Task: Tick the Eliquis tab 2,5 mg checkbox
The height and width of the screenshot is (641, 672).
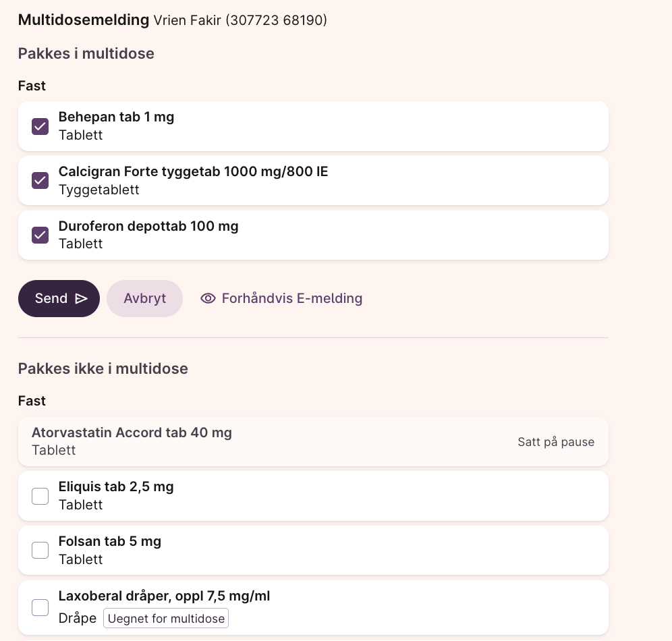Action: point(40,496)
